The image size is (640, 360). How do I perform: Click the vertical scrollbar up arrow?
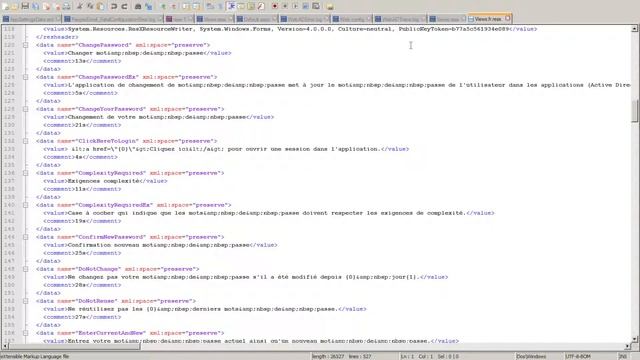[x=634, y=29]
